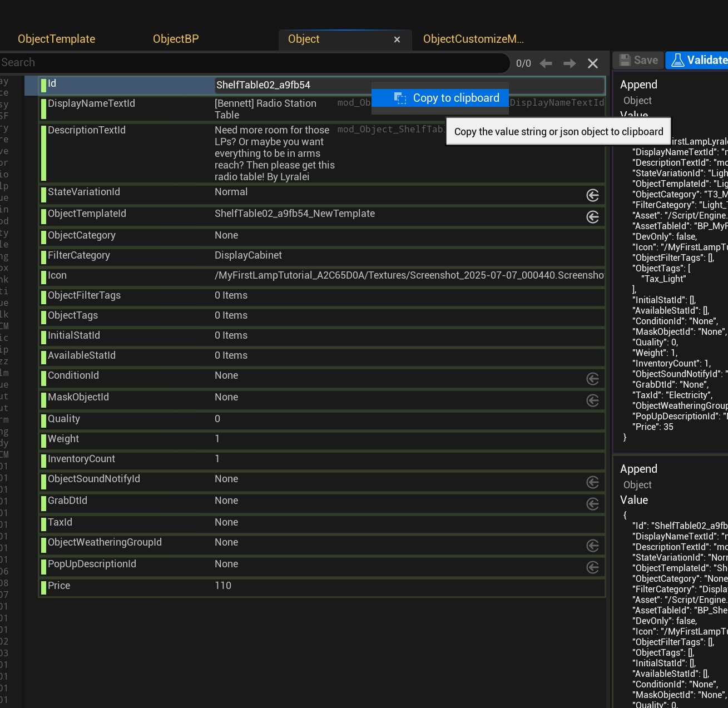Clear the search with the X icon
This screenshot has width=728, height=708.
pos(593,63)
